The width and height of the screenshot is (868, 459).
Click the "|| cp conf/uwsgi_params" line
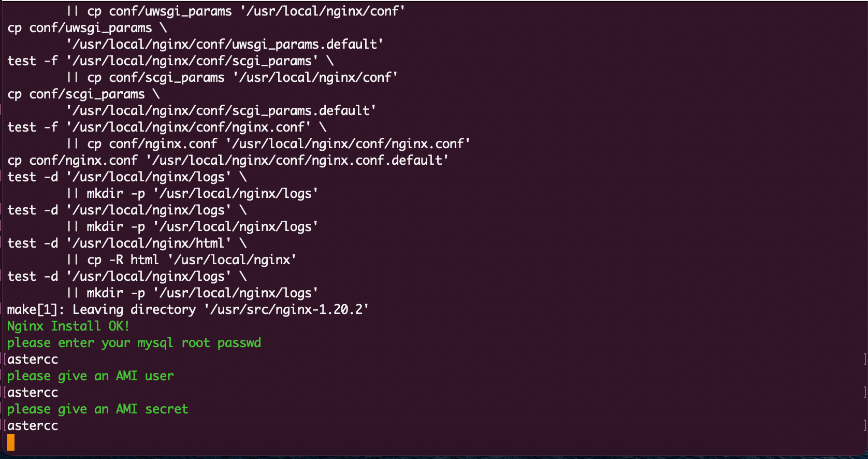tap(236, 11)
